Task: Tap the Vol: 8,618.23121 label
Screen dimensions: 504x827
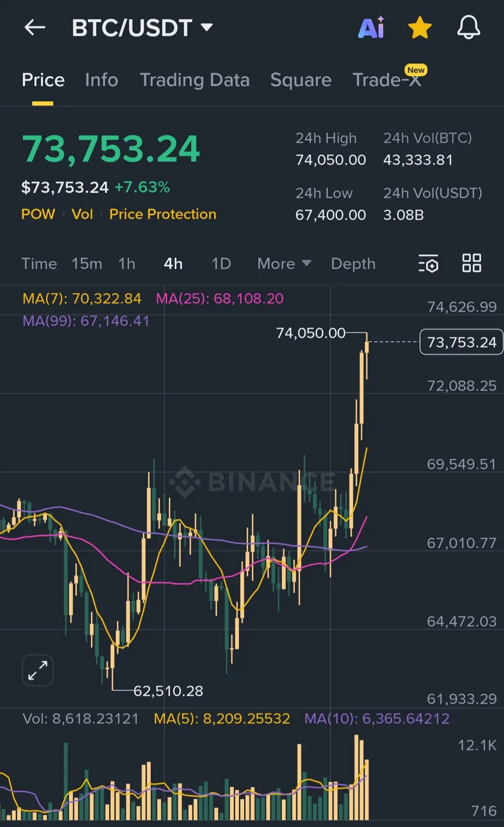Action: click(81, 718)
